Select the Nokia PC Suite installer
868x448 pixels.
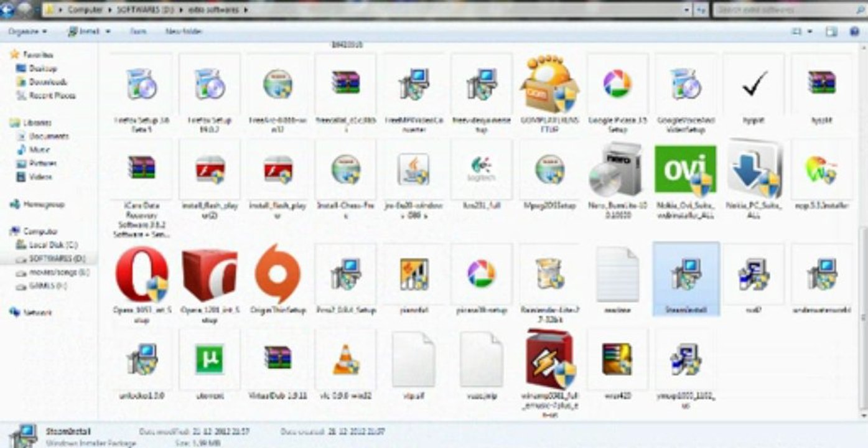[x=754, y=169]
